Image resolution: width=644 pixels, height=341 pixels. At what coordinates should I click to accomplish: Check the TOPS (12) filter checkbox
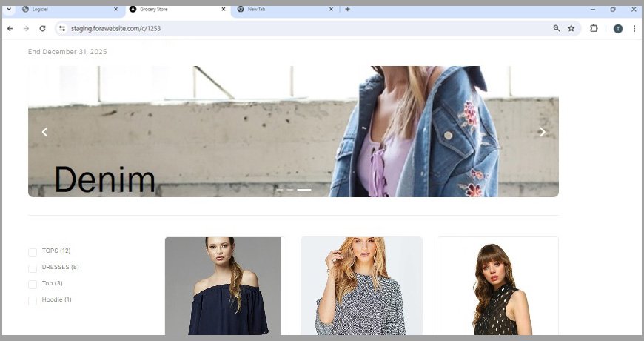point(33,252)
